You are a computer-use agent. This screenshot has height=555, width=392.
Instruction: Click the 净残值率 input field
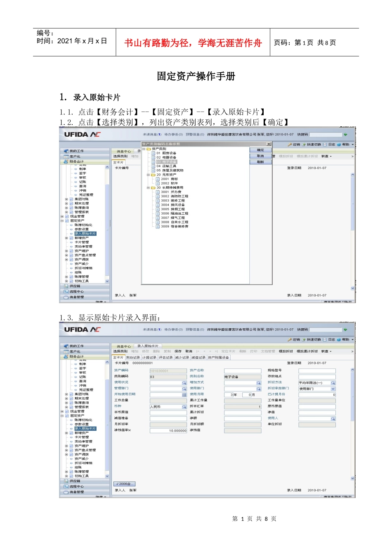click(x=168, y=431)
